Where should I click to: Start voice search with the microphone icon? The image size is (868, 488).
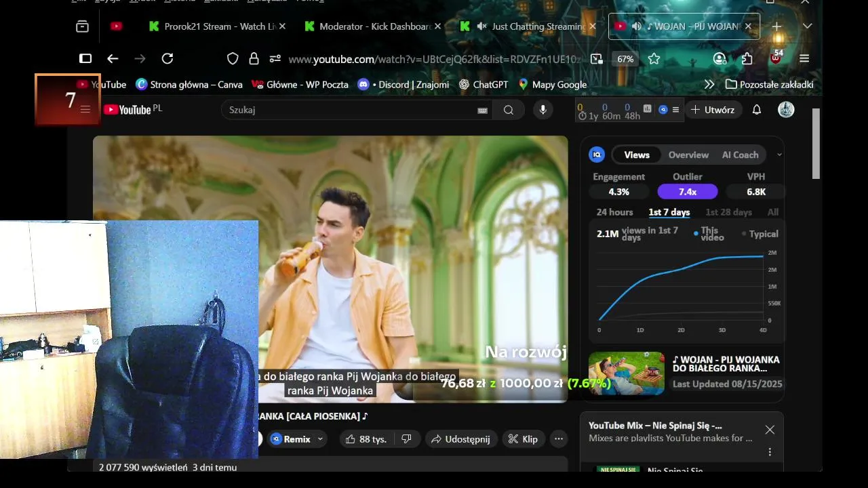542,110
